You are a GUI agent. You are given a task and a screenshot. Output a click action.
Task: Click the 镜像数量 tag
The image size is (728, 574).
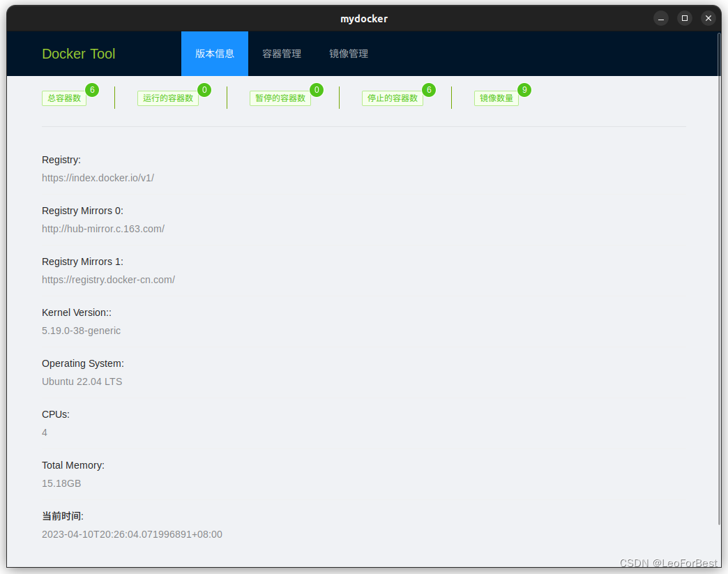(496, 98)
